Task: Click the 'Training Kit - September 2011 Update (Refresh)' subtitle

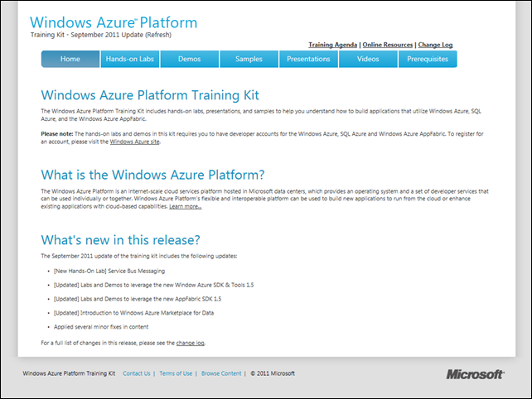Action: tap(101, 35)
